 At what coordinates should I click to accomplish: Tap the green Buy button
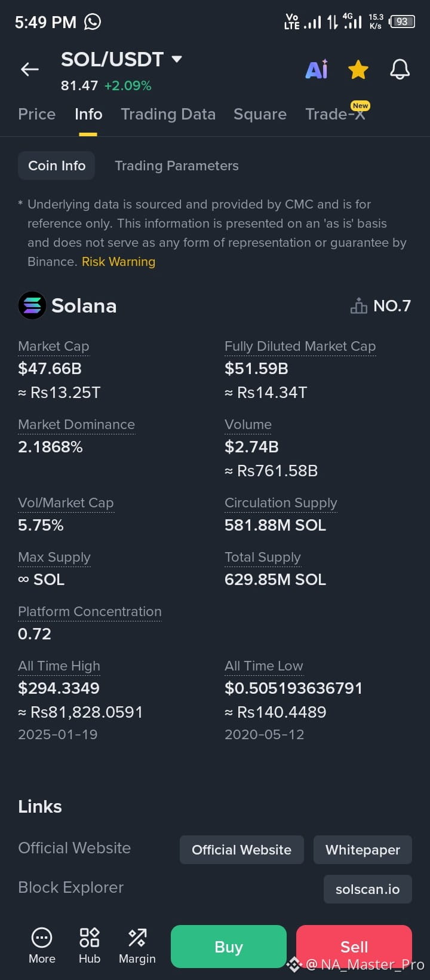point(229,947)
